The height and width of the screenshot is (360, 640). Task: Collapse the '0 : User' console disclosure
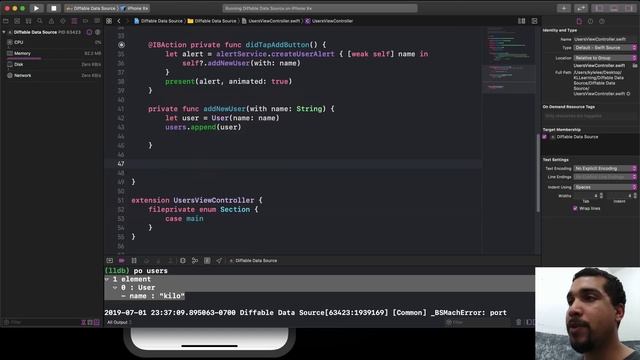click(115, 287)
